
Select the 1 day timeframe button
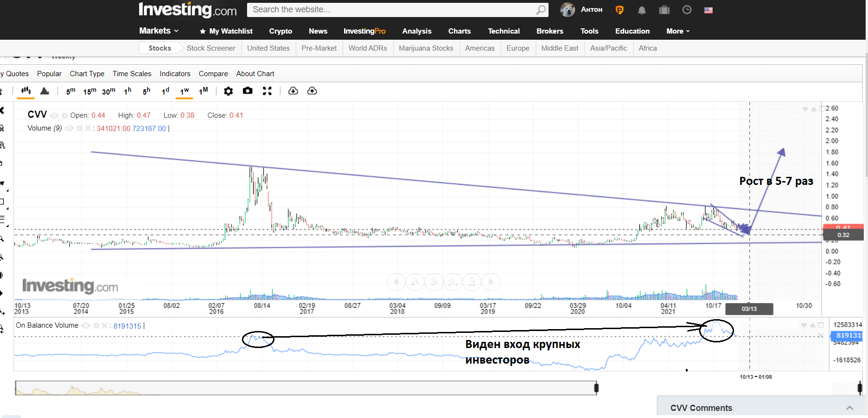tap(165, 91)
